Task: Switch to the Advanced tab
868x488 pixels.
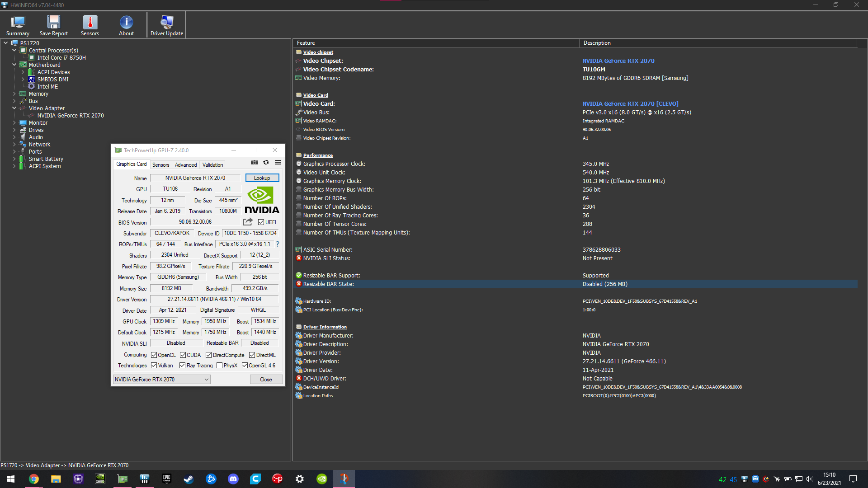Action: (186, 165)
